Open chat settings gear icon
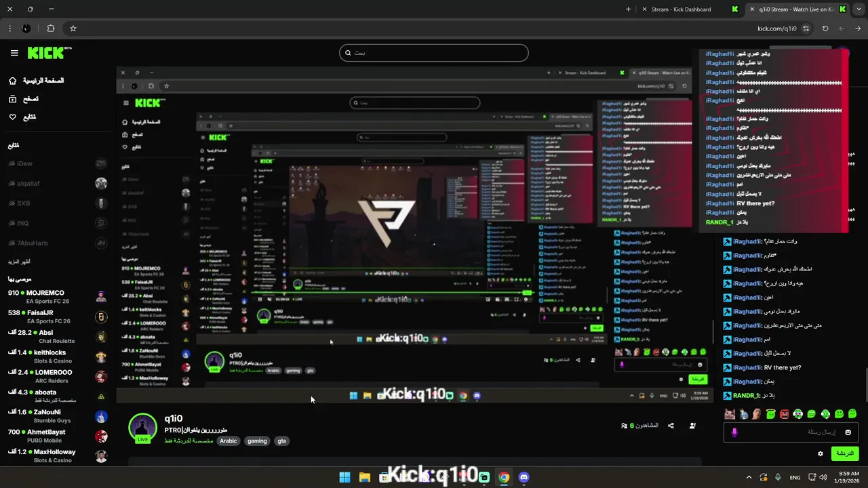The image size is (868, 488). 821,453
